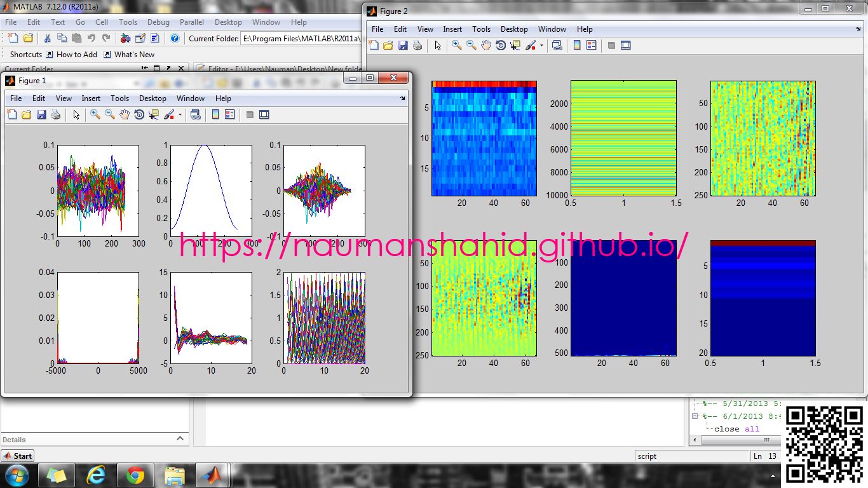The image size is (868, 488).
Task: Click Open File icon in Figure 1 toolbar
Action: point(26,114)
